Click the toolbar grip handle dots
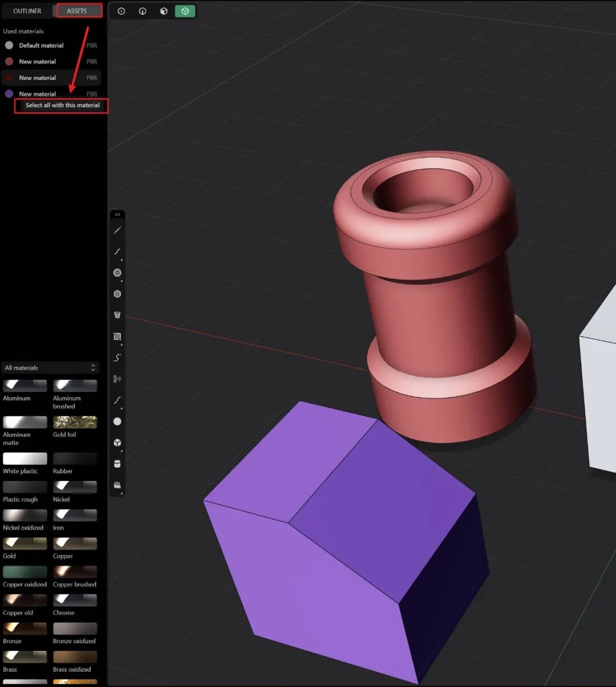The width and height of the screenshot is (616, 687). [117, 215]
